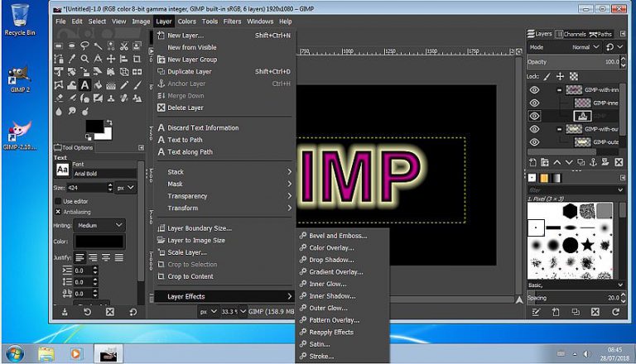Choose Outer Glow from Layer Effects
The height and width of the screenshot is (364, 636).
coord(328,308)
